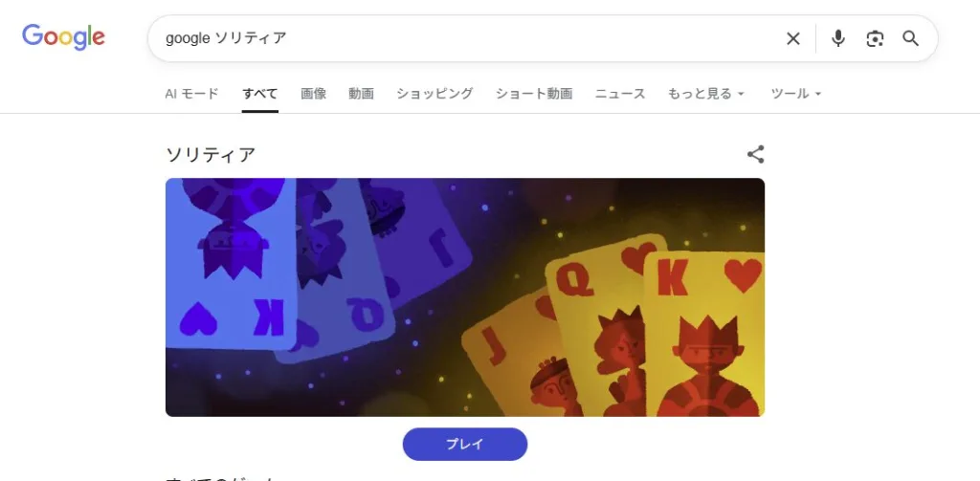
Task: Click the search field containing google ソリティア
Action: tap(462, 39)
